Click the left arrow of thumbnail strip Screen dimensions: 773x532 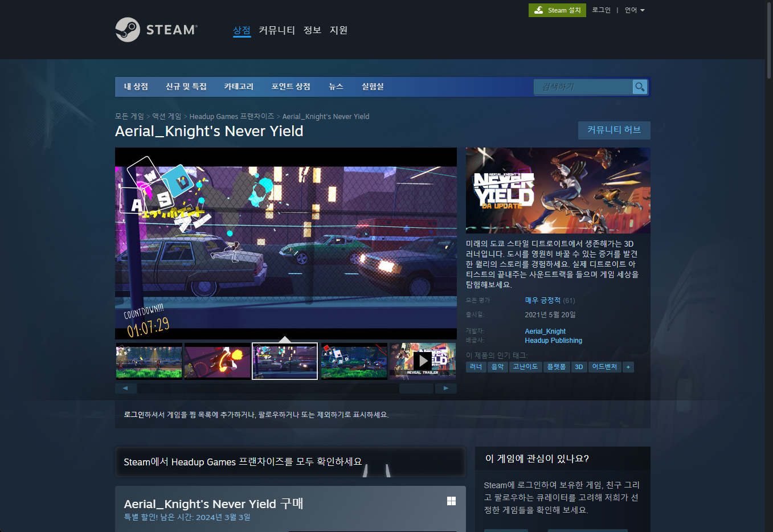pyautogui.click(x=126, y=388)
